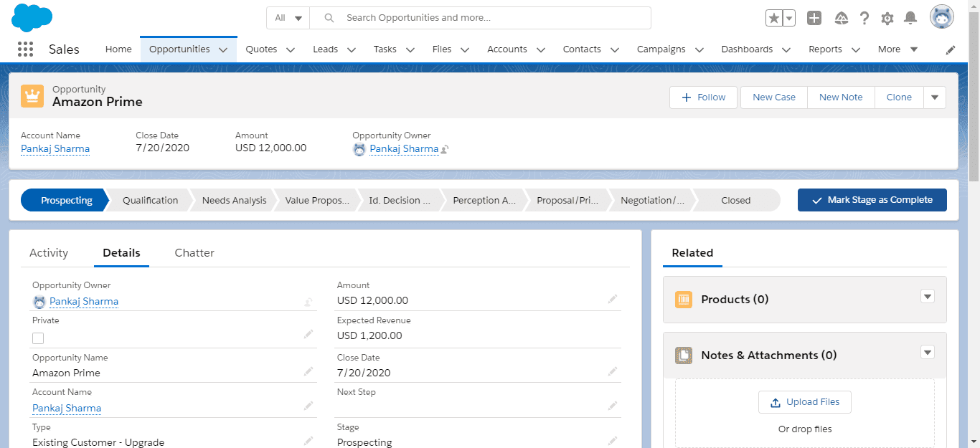
Task: Open the user profile avatar
Action: pos(942,17)
